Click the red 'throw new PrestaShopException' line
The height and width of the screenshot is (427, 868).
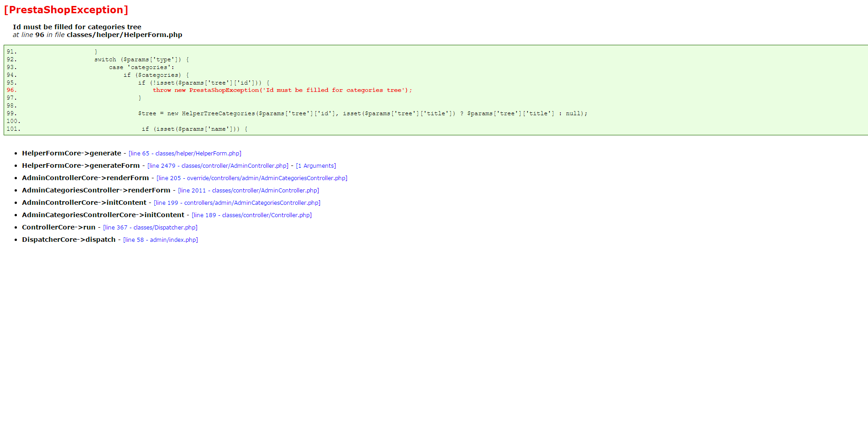point(282,91)
